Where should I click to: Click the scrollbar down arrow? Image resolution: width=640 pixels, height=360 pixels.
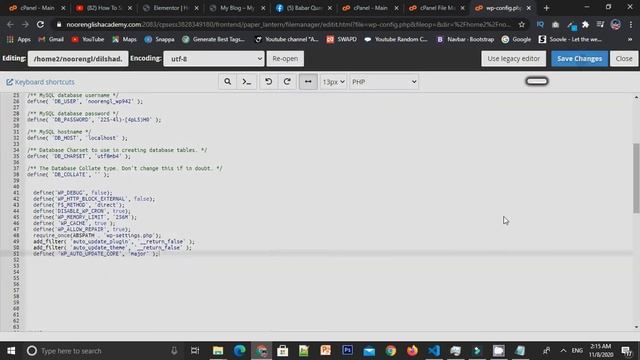coord(636,327)
